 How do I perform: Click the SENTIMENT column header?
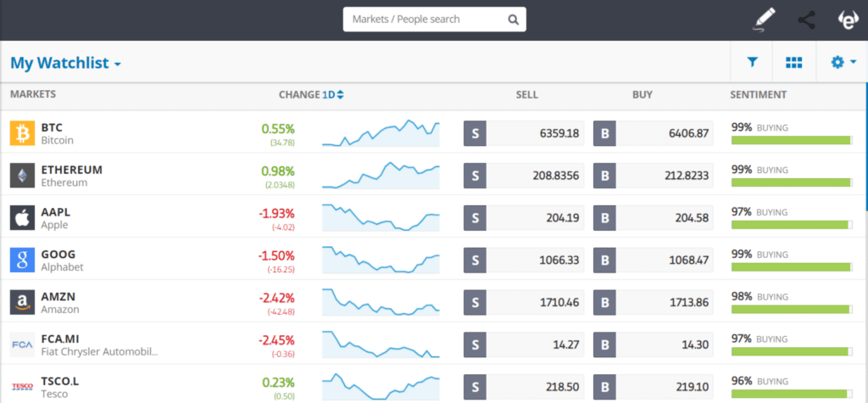(x=759, y=95)
